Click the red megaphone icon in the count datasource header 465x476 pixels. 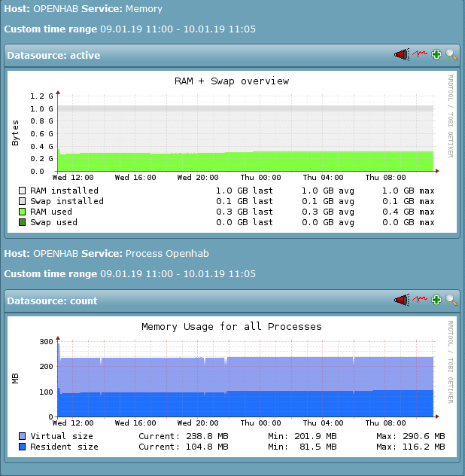[x=402, y=301]
